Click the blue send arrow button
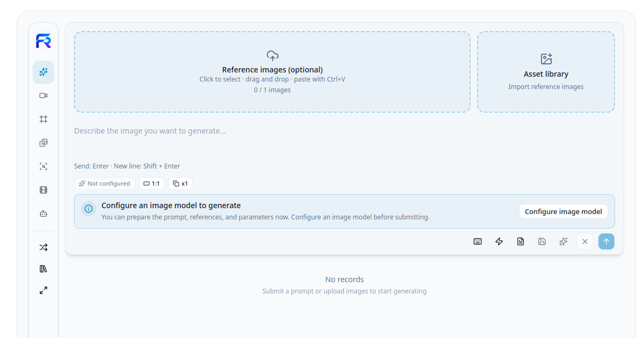The height and width of the screenshot is (338, 644). (x=606, y=241)
